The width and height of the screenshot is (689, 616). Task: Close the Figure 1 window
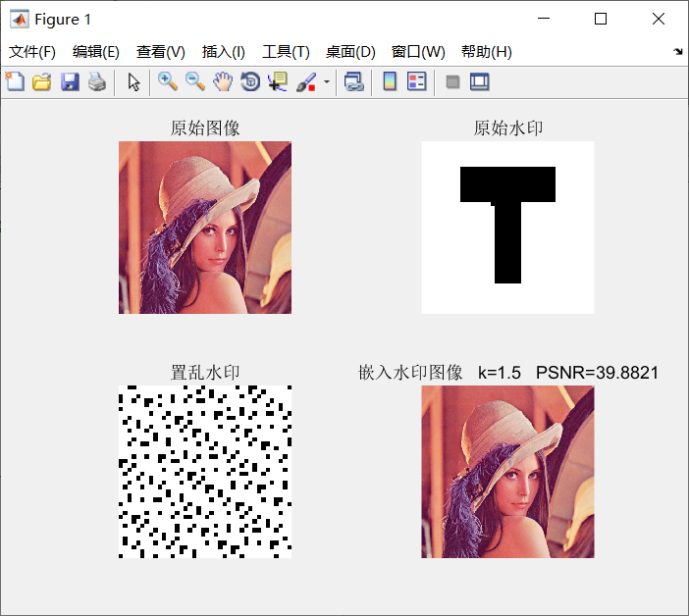(x=659, y=19)
